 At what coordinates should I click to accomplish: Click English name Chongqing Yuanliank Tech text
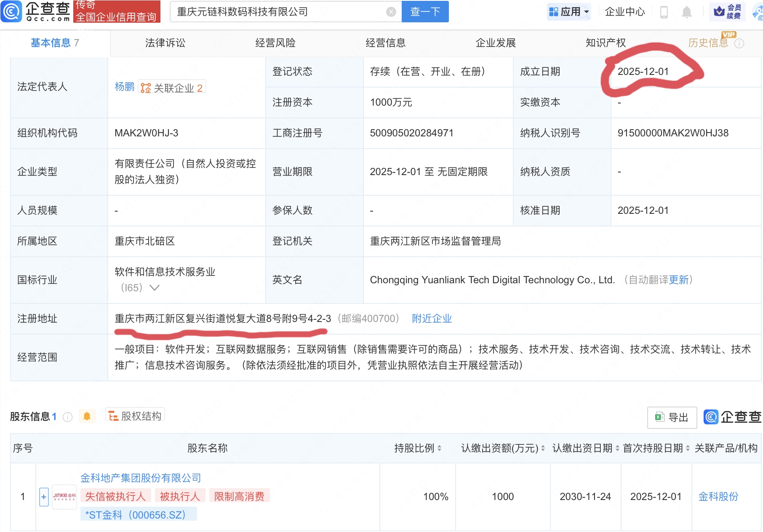(493, 280)
